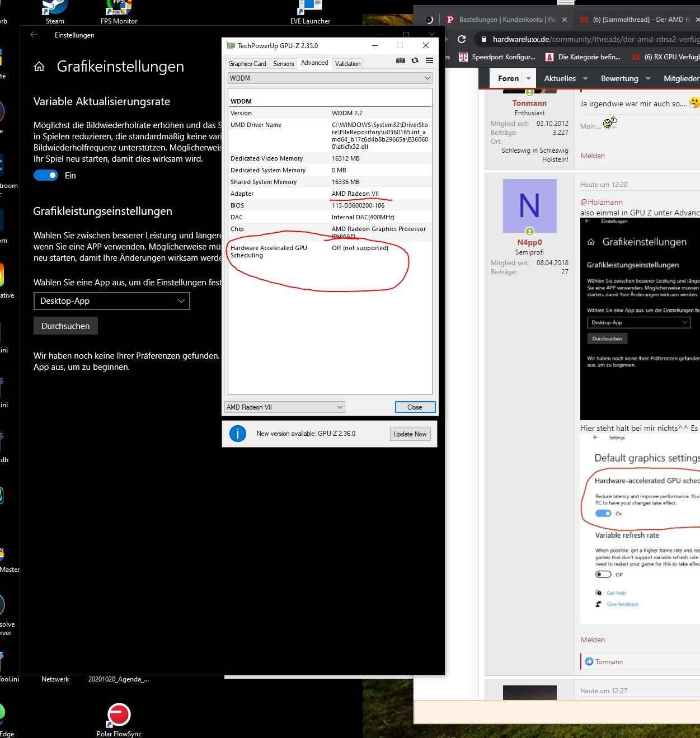The image size is (700, 738).
Task: Click the Mitglieder navigation item
Action: pos(682,78)
